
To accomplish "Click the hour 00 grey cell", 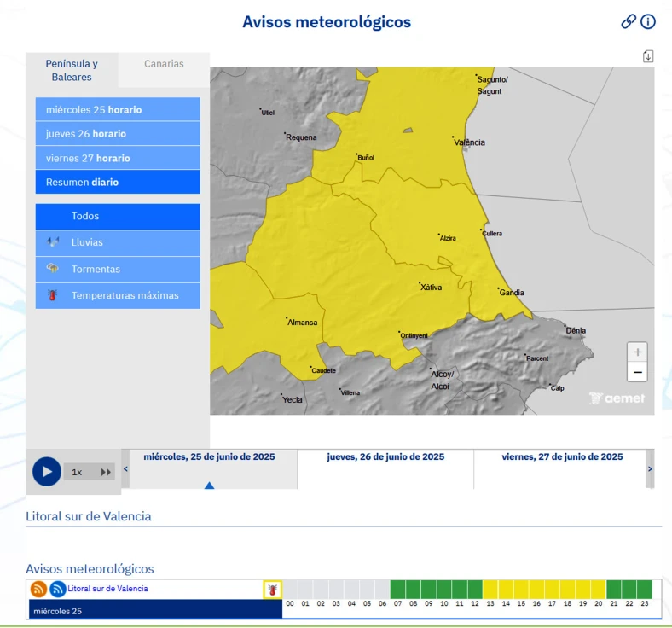I will [x=290, y=590].
